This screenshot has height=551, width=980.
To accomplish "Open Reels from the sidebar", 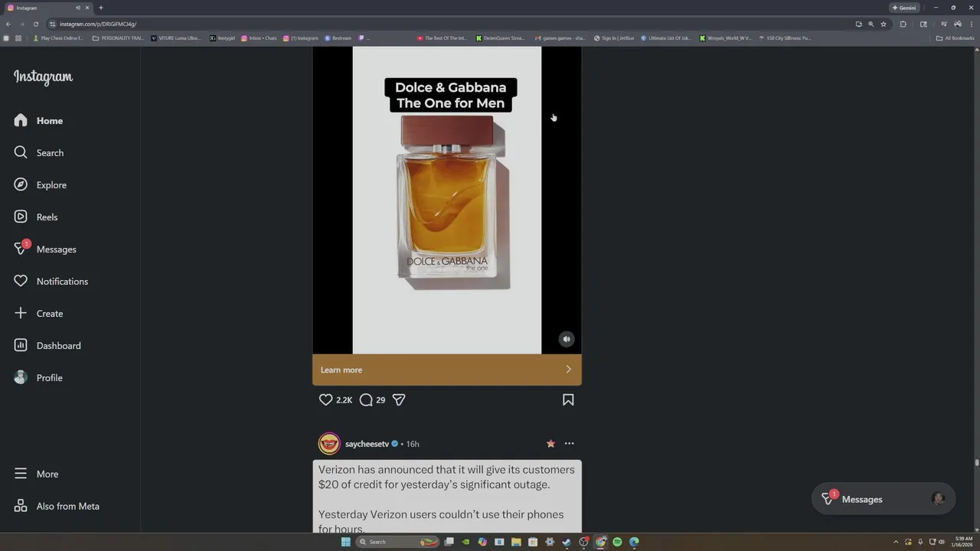I will [x=36, y=217].
